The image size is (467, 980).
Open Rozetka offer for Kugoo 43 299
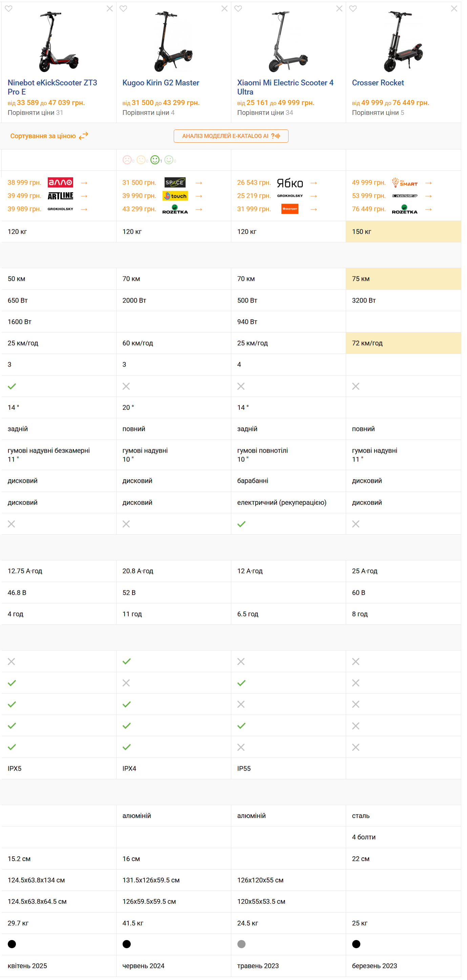point(175,209)
